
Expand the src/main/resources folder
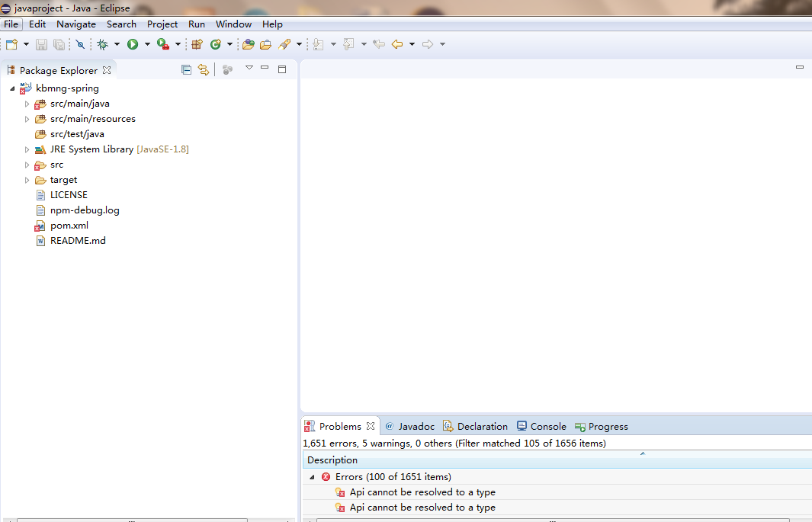[x=27, y=119]
